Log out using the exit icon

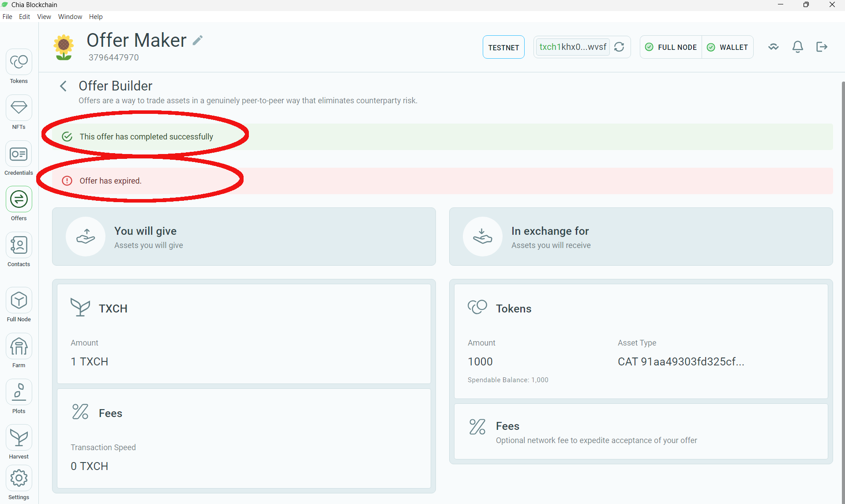pyautogui.click(x=822, y=47)
